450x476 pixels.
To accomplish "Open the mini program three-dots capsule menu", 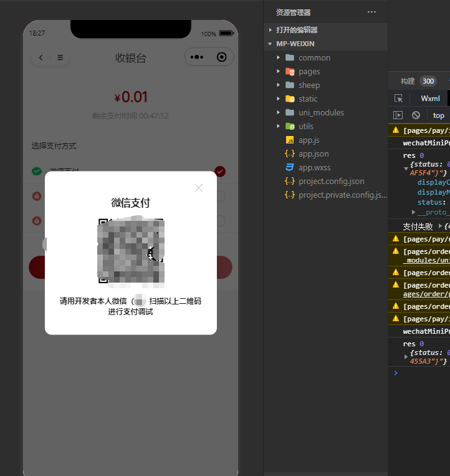I will 197,57.
